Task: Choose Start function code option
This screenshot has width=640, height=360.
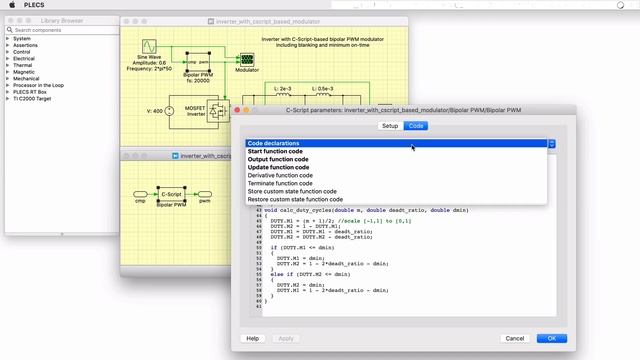Action: tap(396, 151)
